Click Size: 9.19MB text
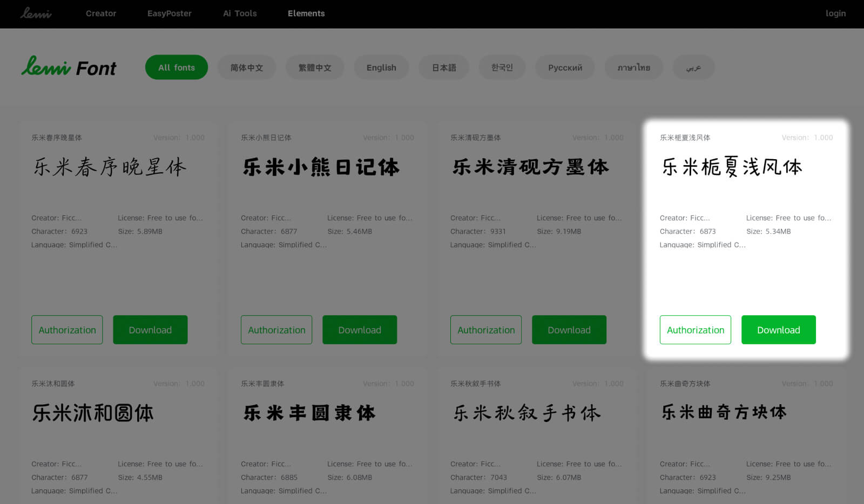 559,231
